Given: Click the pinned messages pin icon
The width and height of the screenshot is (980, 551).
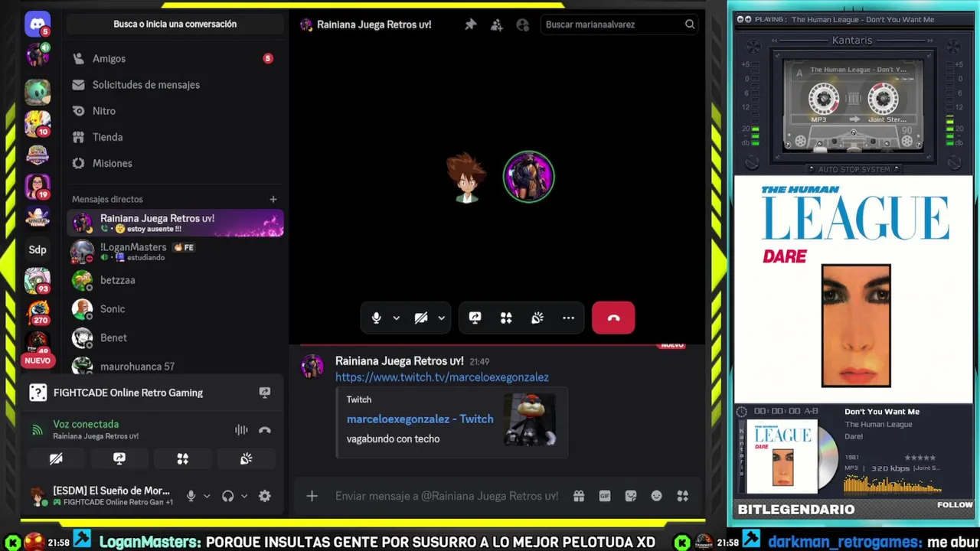Looking at the screenshot, I should click(471, 24).
